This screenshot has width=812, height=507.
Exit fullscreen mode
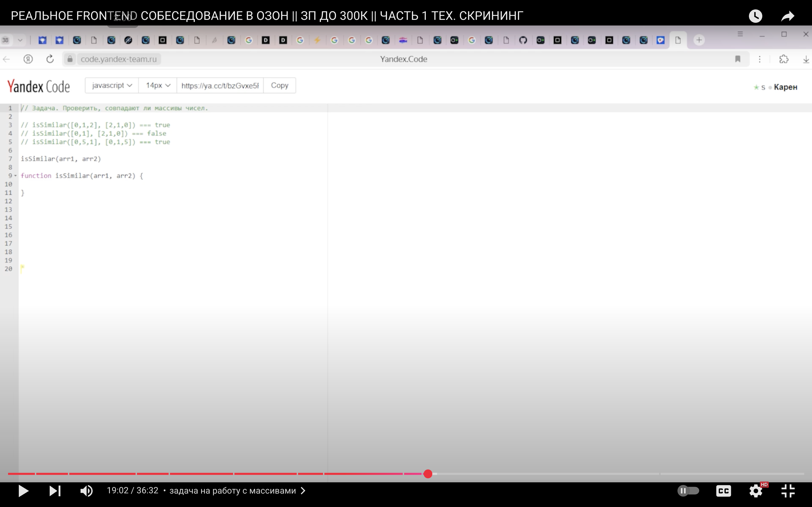point(788,491)
